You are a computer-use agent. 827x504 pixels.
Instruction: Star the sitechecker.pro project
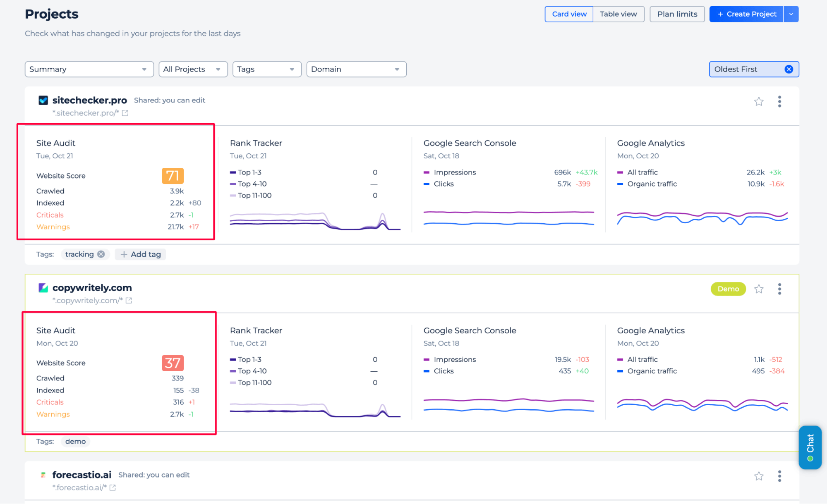coord(758,102)
